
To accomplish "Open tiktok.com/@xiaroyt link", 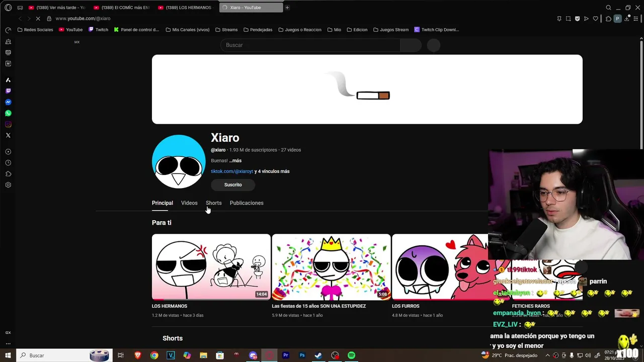I will coord(232,171).
